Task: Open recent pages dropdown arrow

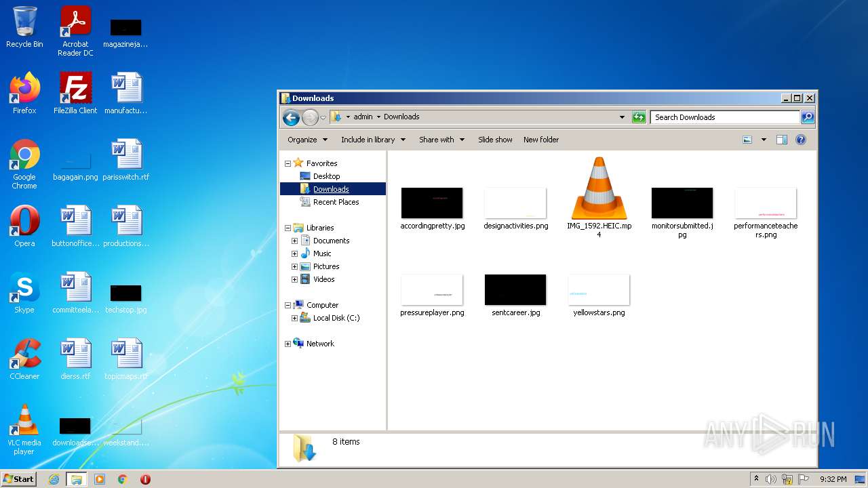Action: pos(323,117)
